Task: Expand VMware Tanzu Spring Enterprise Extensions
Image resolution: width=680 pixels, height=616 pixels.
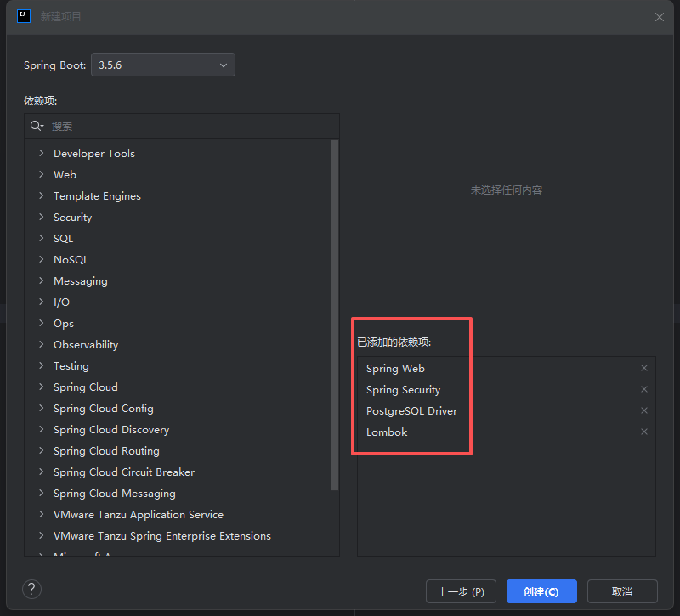Action: click(x=41, y=535)
